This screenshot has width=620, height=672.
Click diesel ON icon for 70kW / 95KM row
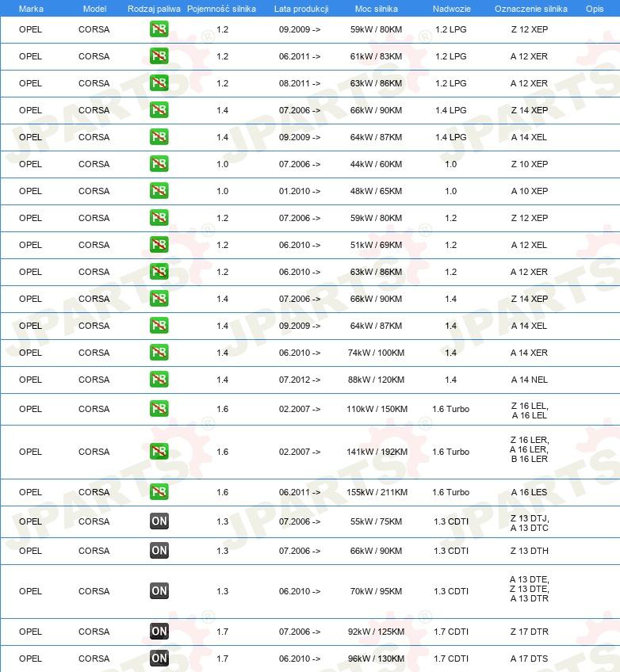[159, 591]
